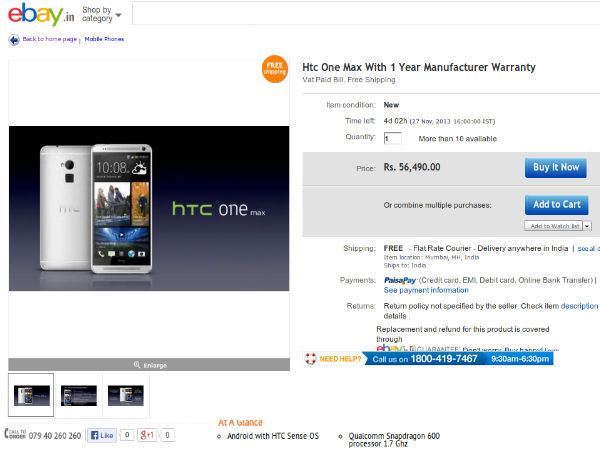
Task: Click the FREE shipping orange badge
Action: tap(274, 69)
